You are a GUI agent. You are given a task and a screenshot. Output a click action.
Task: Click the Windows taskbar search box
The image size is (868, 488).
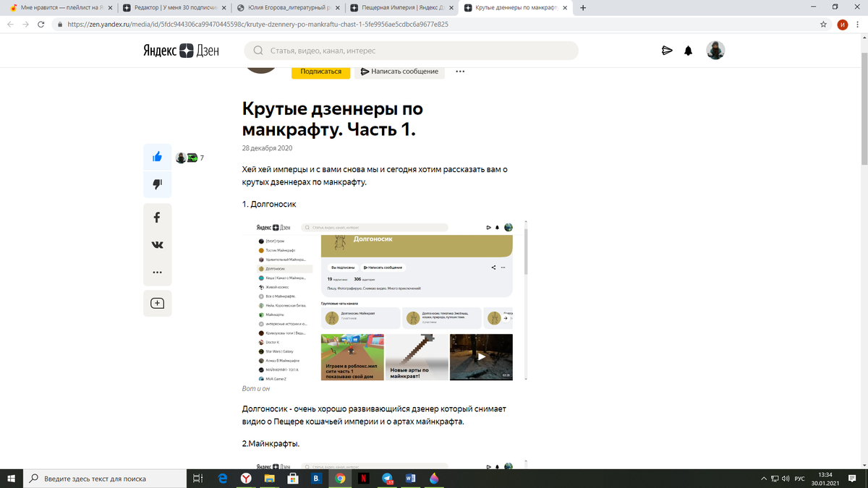[104, 478]
